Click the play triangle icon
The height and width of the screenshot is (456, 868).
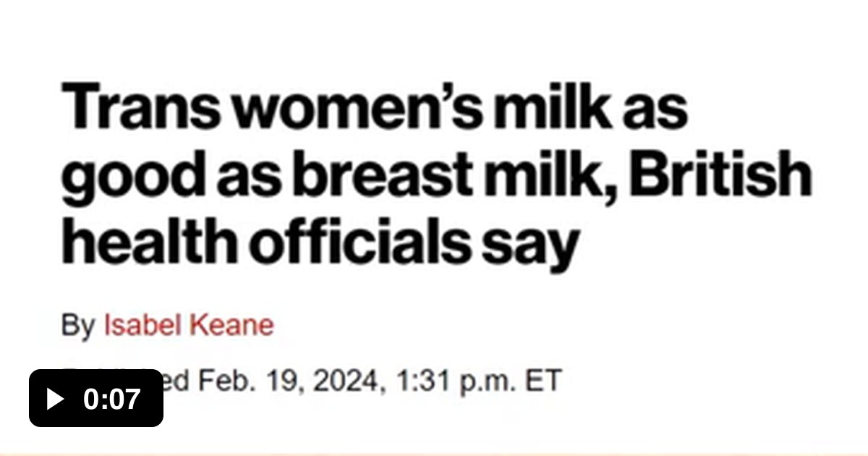tap(56, 399)
